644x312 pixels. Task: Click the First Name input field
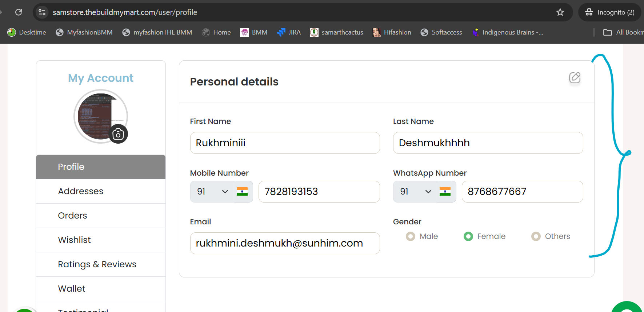click(x=285, y=143)
